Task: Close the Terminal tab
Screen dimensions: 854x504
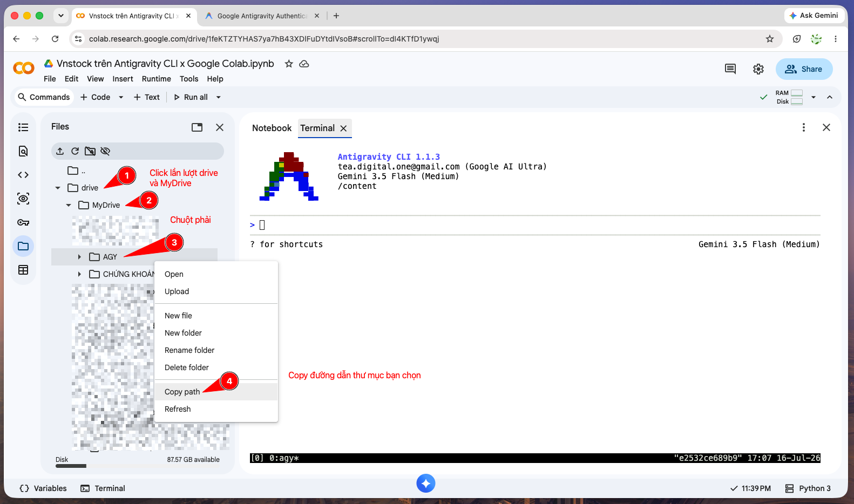Action: pos(343,128)
